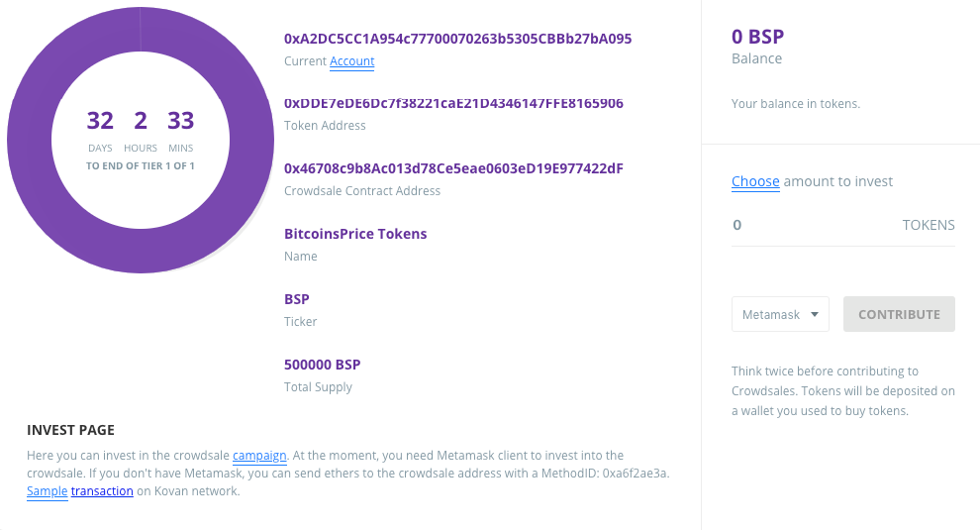
Task: Click the crowdsale contract address hash
Action: pyautogui.click(x=453, y=168)
